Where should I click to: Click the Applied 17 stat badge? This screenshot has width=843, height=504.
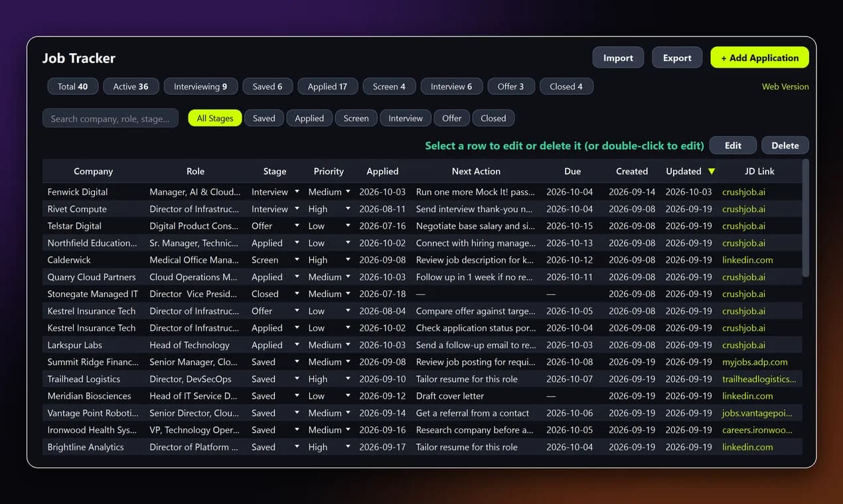click(x=327, y=86)
